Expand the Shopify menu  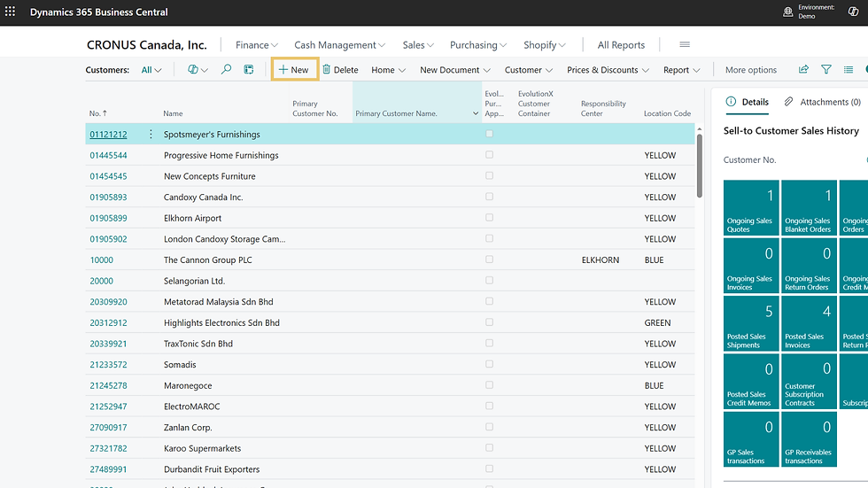tap(544, 45)
